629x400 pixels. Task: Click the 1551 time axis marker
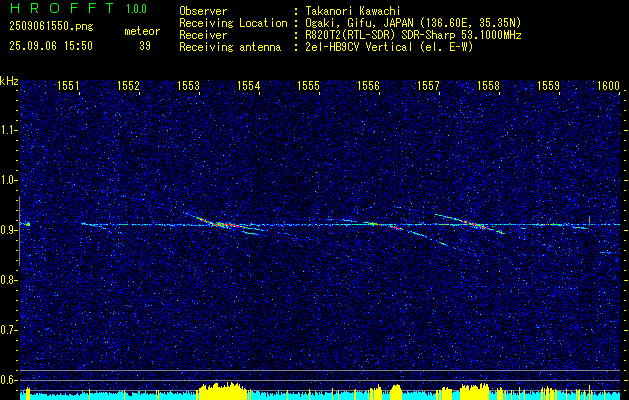[x=69, y=85]
